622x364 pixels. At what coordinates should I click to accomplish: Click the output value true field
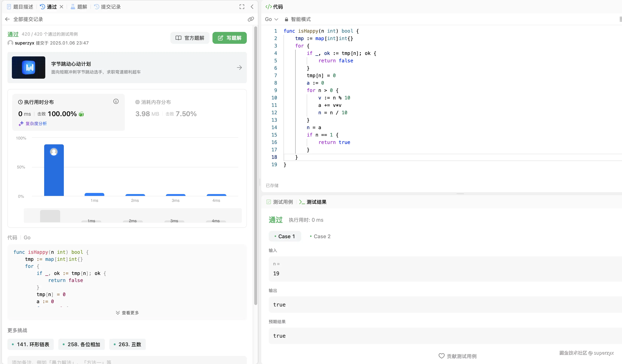(445, 304)
